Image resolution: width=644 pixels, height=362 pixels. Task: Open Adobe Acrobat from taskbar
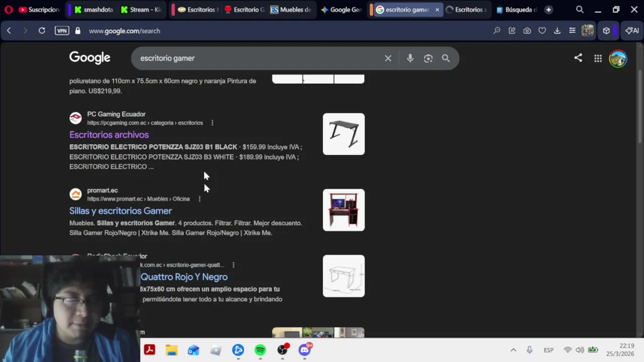click(149, 349)
